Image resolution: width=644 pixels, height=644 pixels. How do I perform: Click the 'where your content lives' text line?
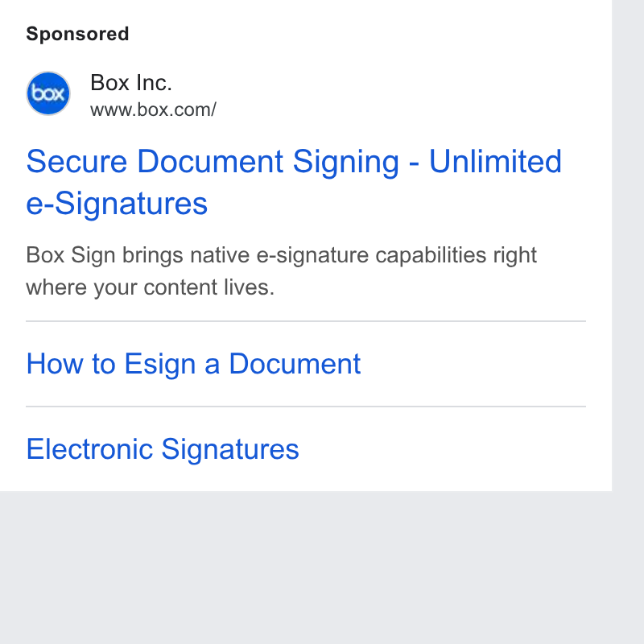pyautogui.click(x=150, y=287)
